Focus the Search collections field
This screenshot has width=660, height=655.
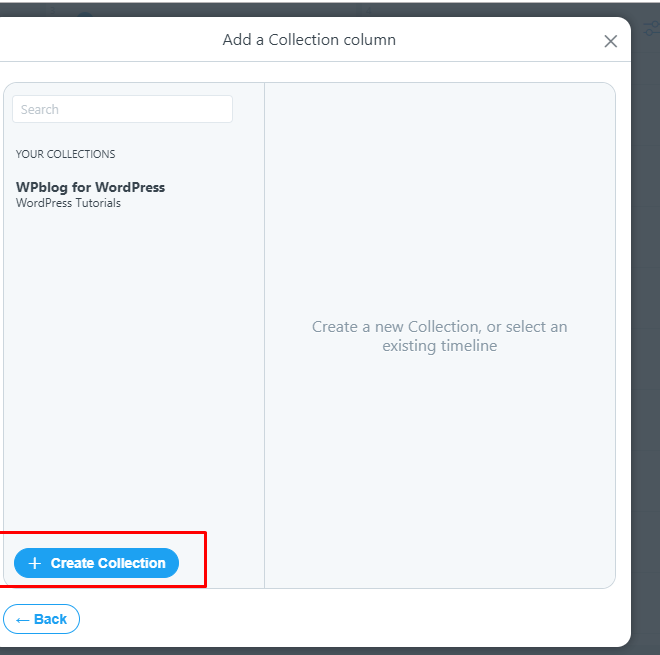122,109
